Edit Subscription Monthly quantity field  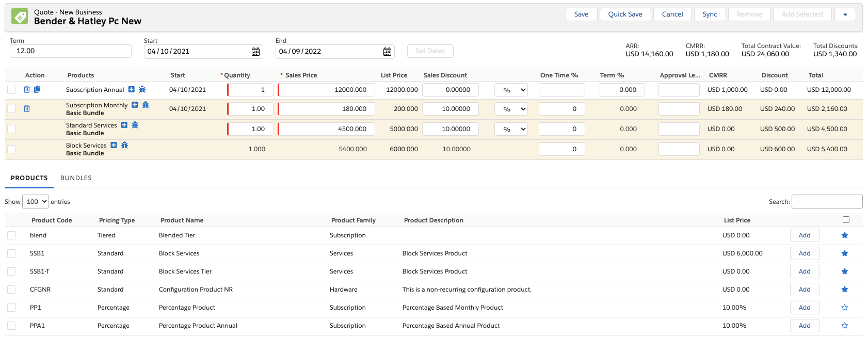coord(250,109)
